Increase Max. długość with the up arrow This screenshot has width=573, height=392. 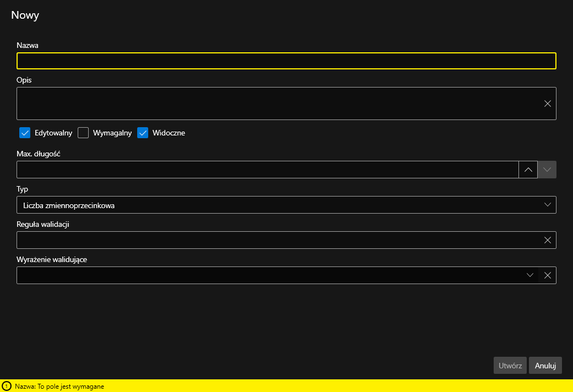pos(528,170)
